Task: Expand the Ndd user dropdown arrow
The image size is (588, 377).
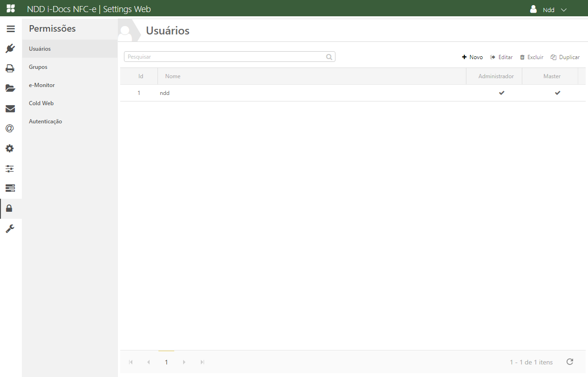Action: point(564,10)
